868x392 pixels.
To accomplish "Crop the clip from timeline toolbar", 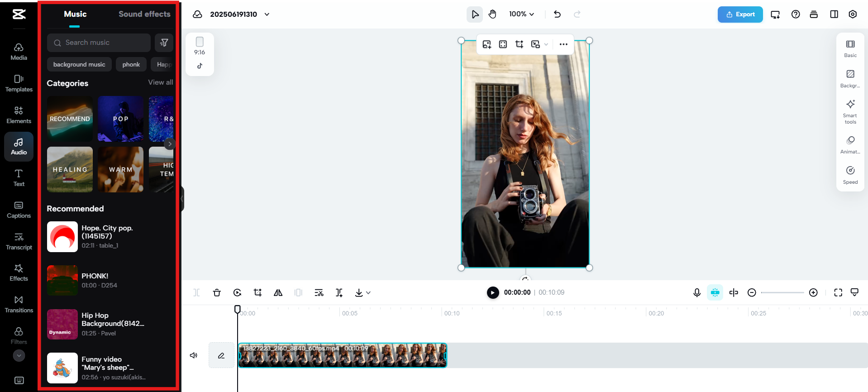I will [x=258, y=293].
